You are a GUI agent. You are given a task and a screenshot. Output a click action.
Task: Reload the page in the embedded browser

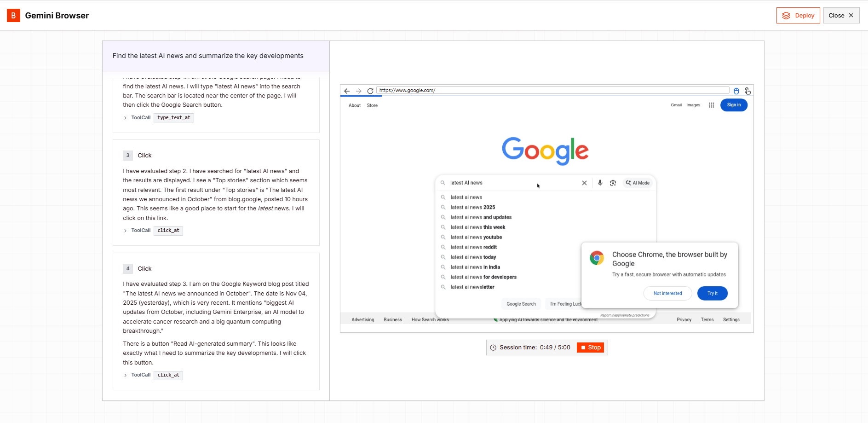point(370,91)
